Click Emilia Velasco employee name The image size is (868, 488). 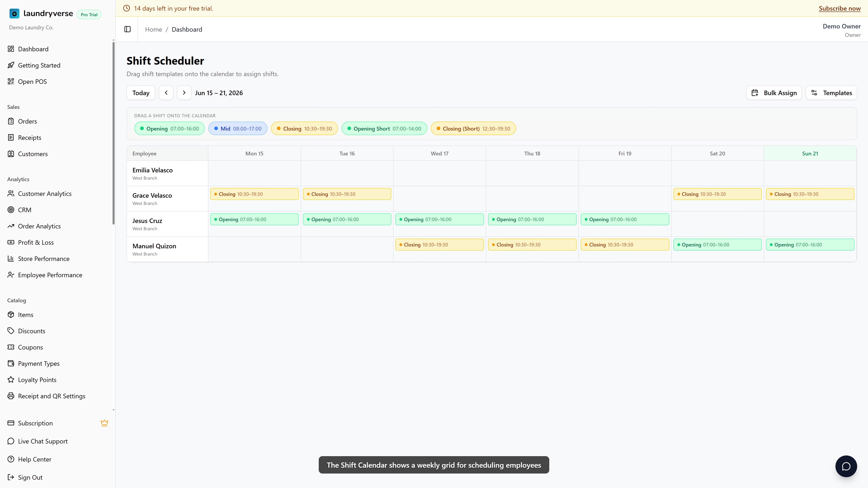(153, 170)
